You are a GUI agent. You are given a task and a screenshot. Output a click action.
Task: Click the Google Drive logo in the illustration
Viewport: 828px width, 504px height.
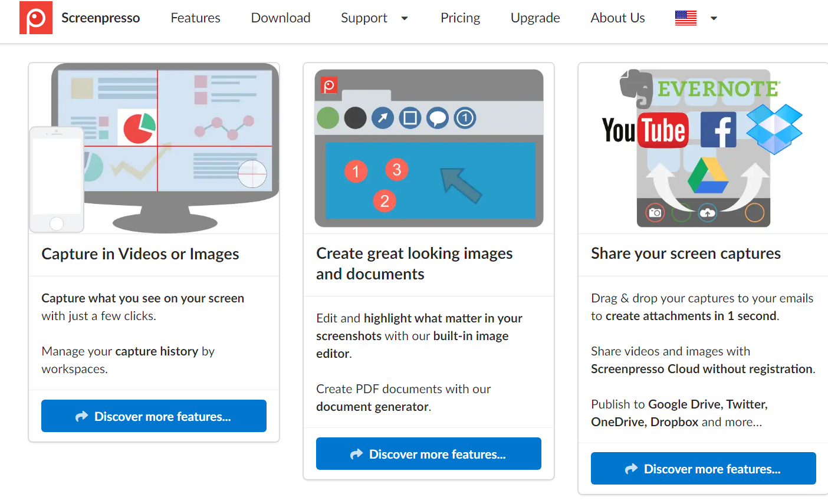tap(708, 176)
